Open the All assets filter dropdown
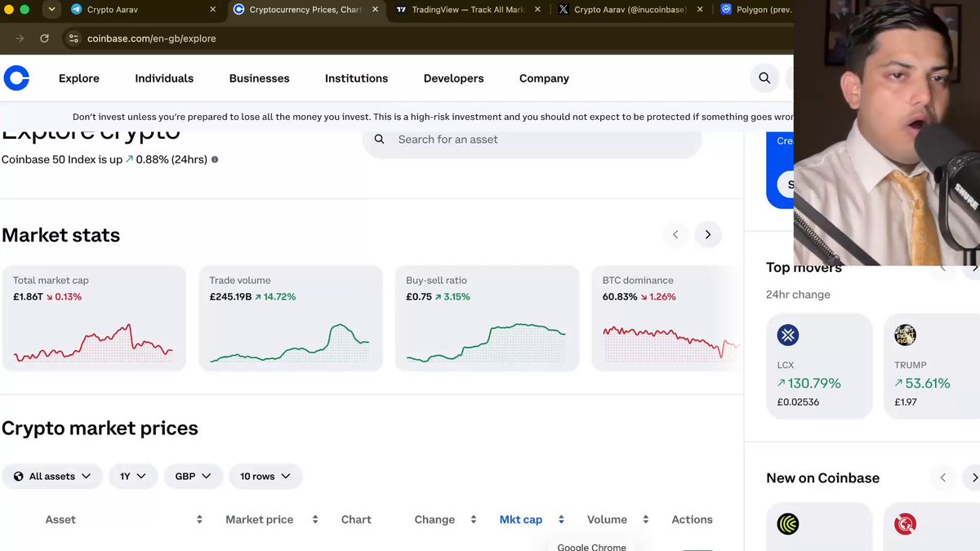The width and height of the screenshot is (980, 551). pos(52,476)
